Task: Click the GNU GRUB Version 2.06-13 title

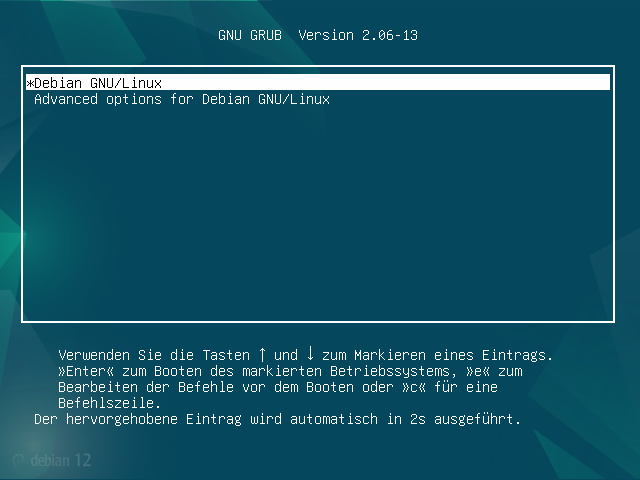Action: click(318, 35)
